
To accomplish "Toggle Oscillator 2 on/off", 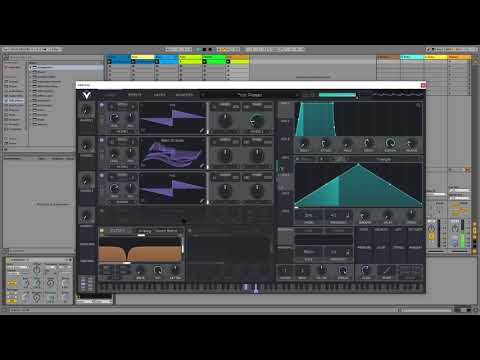I will click(102, 140).
